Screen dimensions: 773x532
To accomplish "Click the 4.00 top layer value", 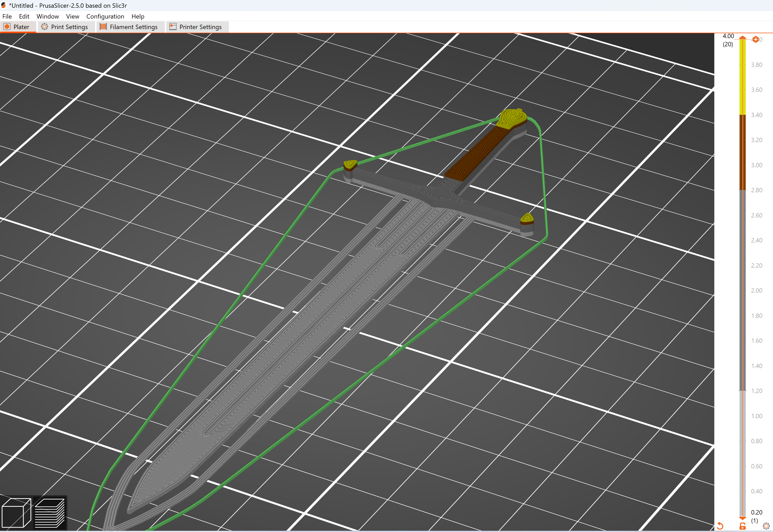I will tap(728, 36).
